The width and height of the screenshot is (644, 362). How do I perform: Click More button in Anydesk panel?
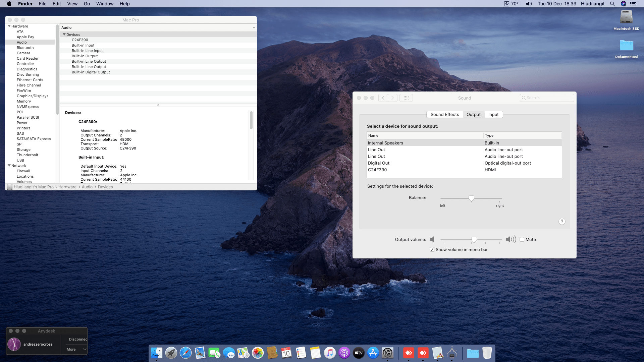(x=71, y=349)
